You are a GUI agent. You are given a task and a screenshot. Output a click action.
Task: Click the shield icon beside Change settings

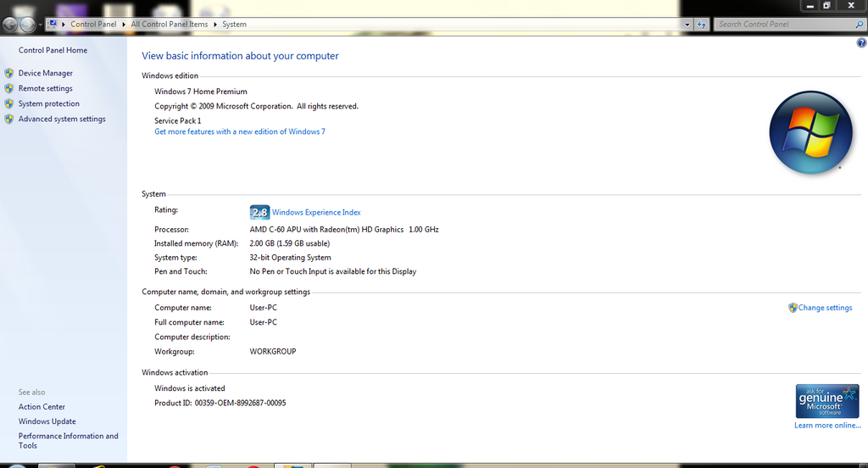[x=793, y=308]
